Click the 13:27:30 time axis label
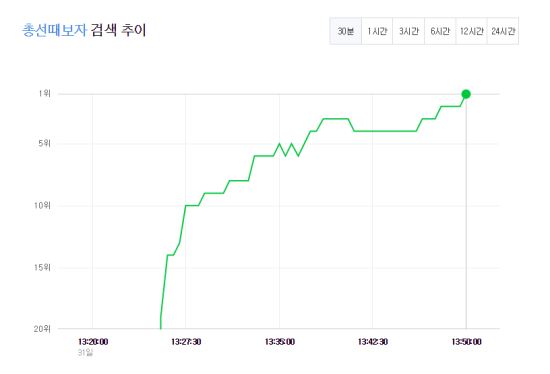Viewport: 550px width, 374px height. pos(186,341)
